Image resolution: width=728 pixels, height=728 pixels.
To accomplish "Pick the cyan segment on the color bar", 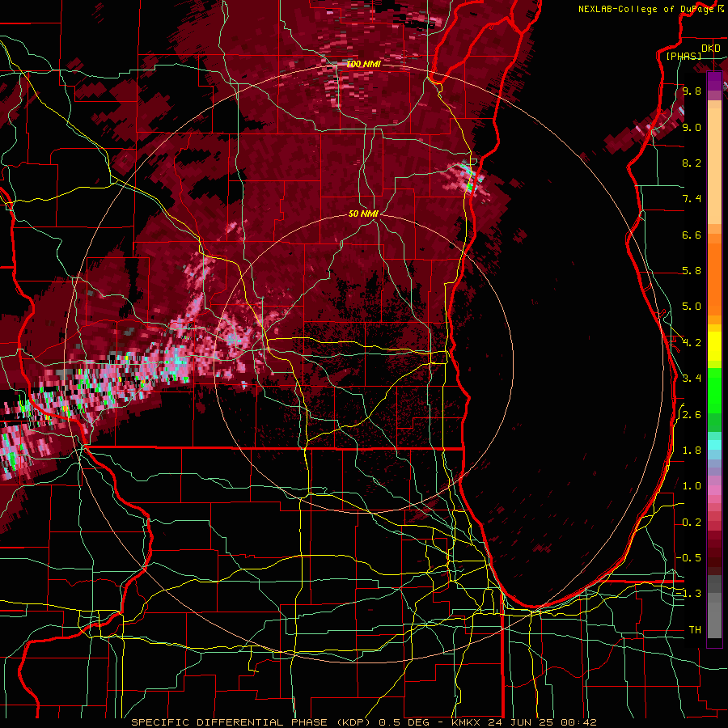I will 714,445.
